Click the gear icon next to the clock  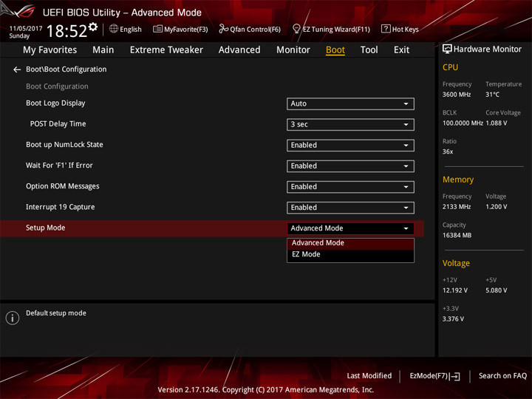click(x=93, y=27)
